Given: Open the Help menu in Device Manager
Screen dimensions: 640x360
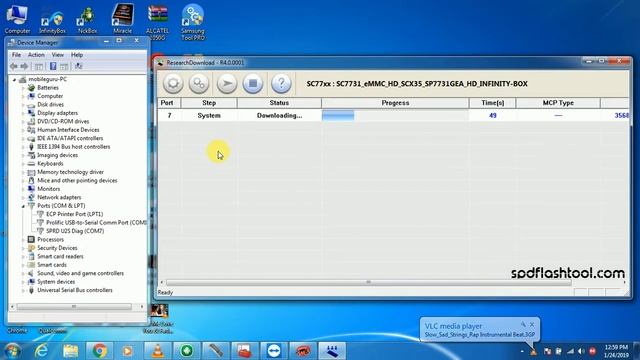Looking at the screenshot, I should point(77,55).
